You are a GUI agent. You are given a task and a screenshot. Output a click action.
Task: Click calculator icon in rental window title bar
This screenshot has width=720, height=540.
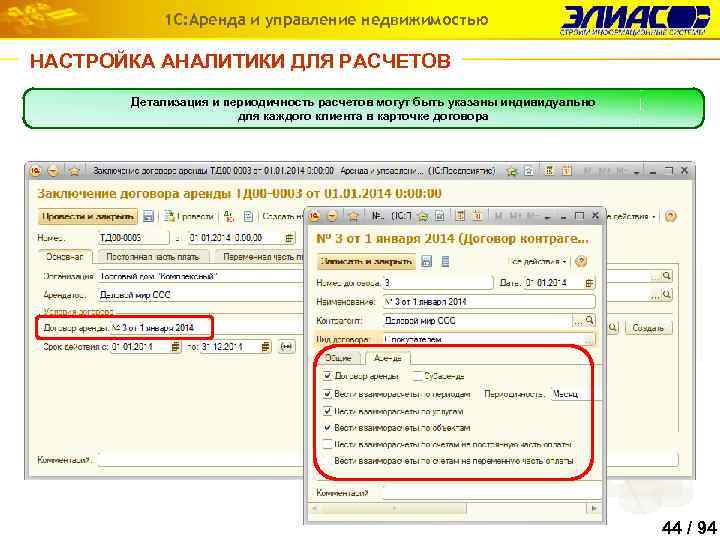pos(549,171)
